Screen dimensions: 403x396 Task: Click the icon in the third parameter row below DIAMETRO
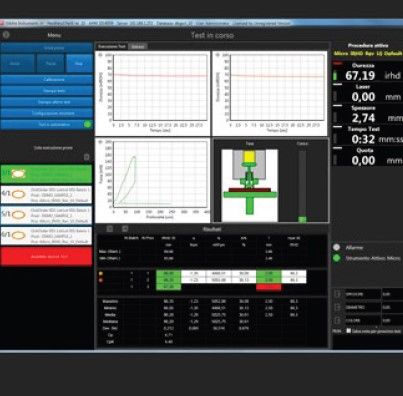[x=337, y=320]
